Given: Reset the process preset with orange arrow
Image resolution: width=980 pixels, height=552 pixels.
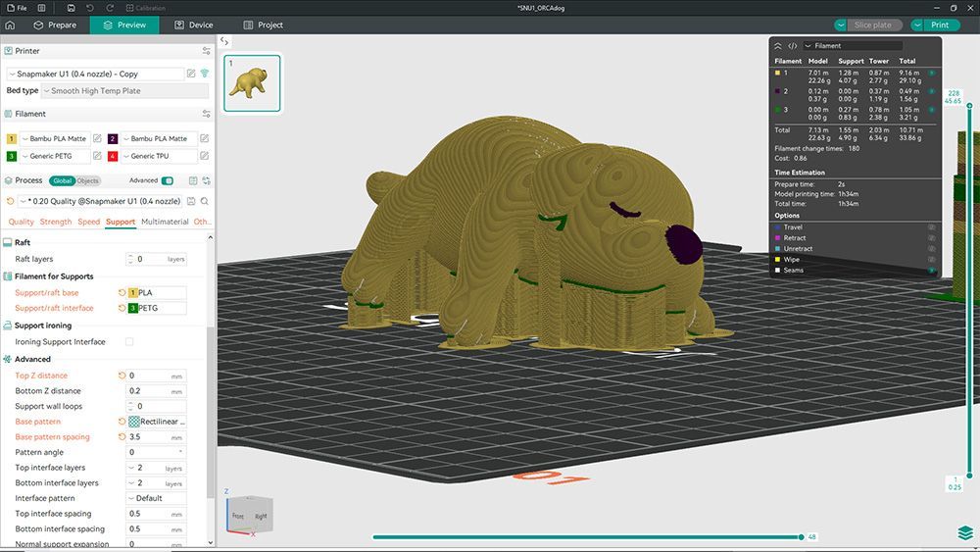Looking at the screenshot, I should pyautogui.click(x=10, y=201).
